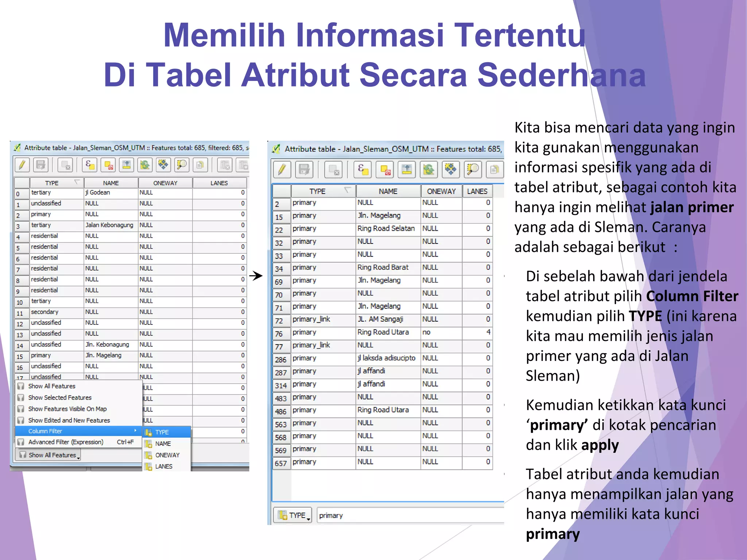Sort by TYPE column header in left table
Screen dimensions: 747x560
pyautogui.click(x=57, y=183)
